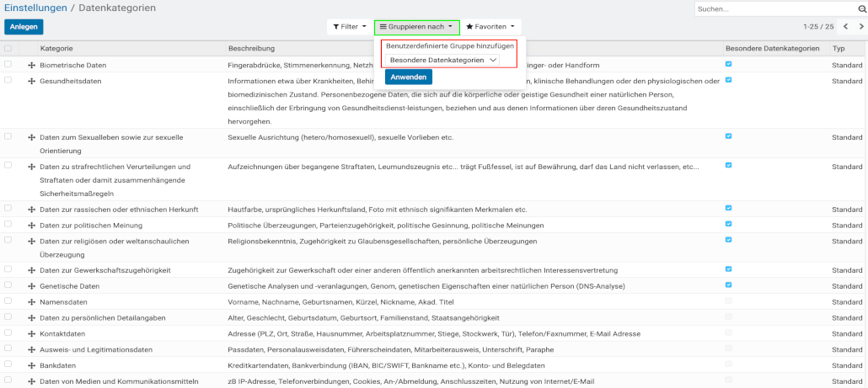This screenshot has height=388, width=868.
Task: Expand the Favoriten dropdown
Action: (490, 27)
